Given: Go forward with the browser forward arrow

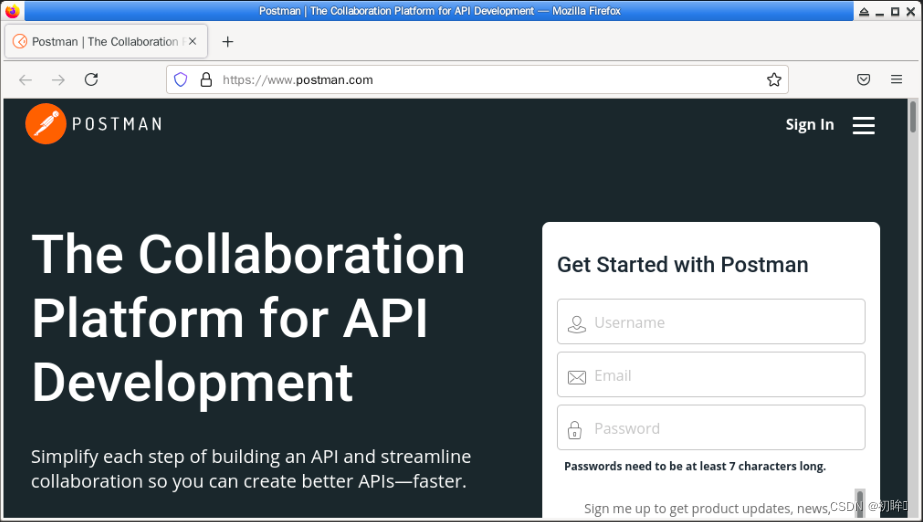Looking at the screenshot, I should pyautogui.click(x=58, y=80).
